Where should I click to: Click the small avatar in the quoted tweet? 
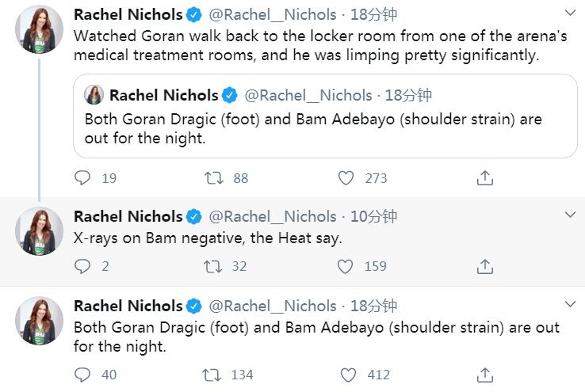coord(94,96)
